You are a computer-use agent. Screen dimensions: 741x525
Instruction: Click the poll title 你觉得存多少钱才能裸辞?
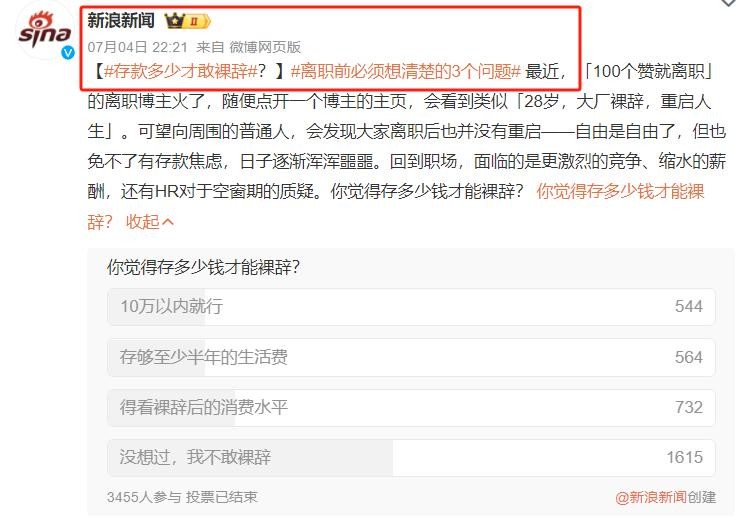click(203, 267)
